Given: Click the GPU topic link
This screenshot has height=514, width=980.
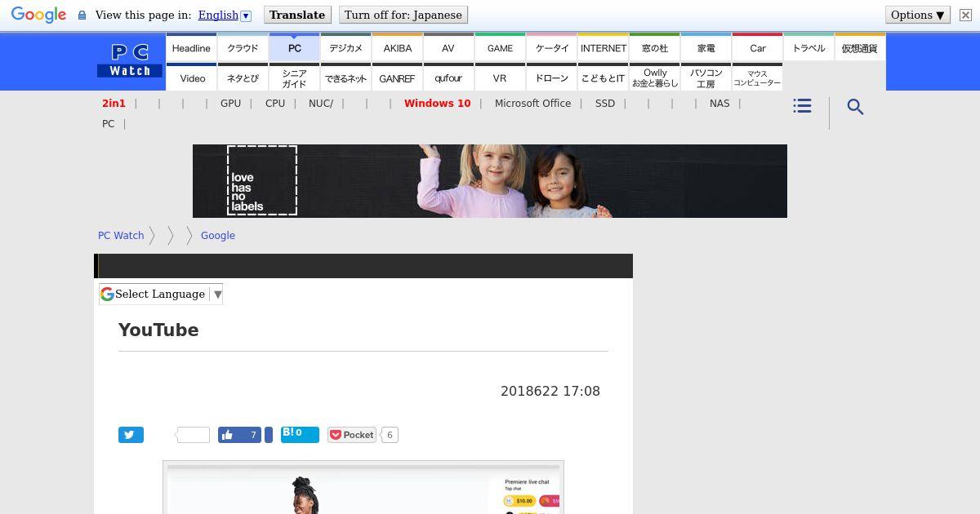Looking at the screenshot, I should pos(230,104).
